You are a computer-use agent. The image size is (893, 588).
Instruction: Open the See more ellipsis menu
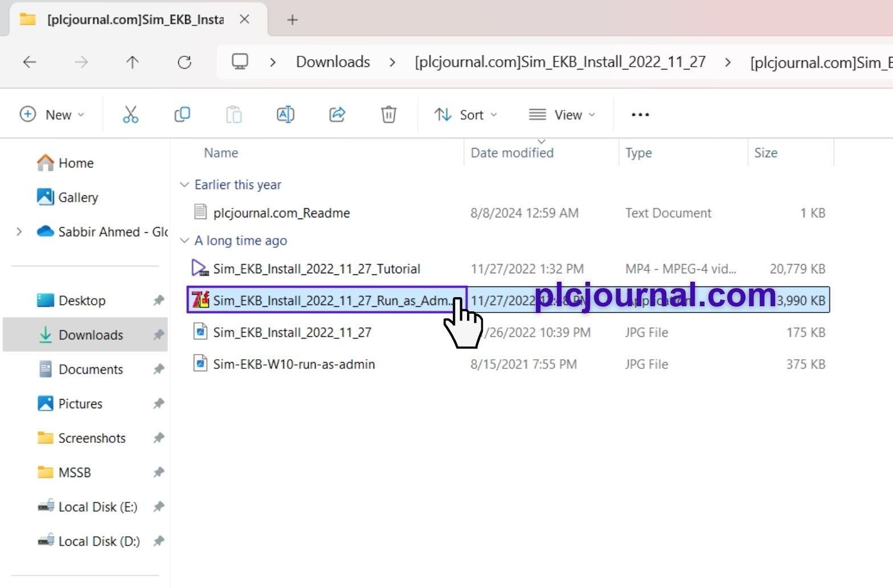click(640, 114)
